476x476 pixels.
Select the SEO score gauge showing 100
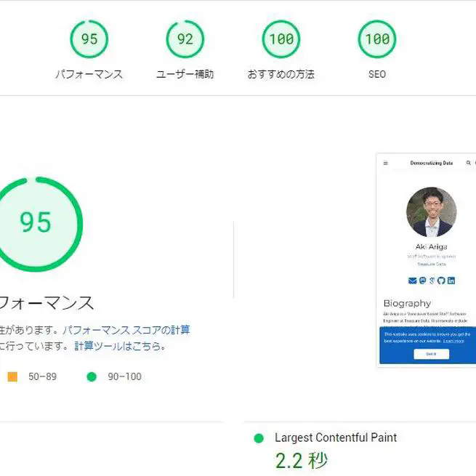pyautogui.click(x=377, y=39)
